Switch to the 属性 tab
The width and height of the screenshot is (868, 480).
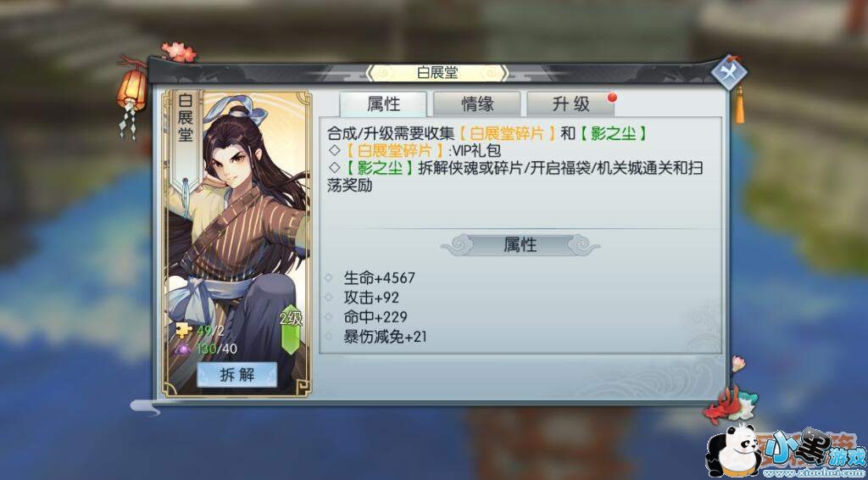point(383,104)
